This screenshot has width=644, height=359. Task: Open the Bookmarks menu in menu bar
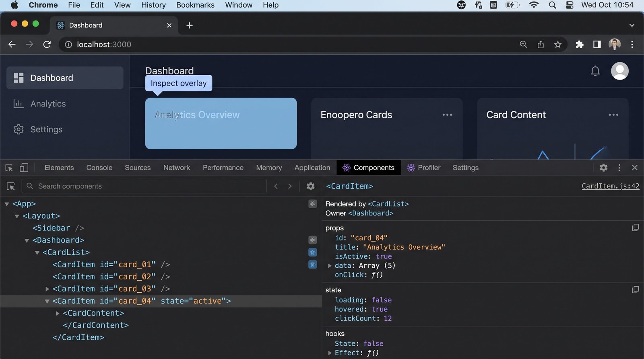pyautogui.click(x=195, y=5)
